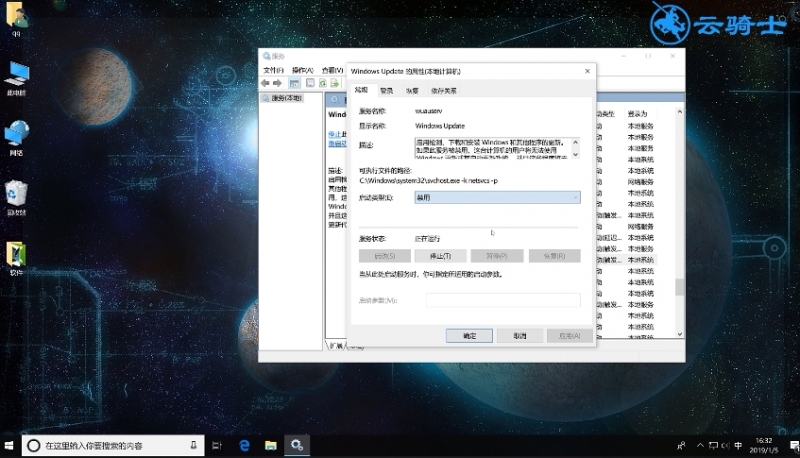
Task: Click the People icon in system tray
Action: [x=681, y=446]
